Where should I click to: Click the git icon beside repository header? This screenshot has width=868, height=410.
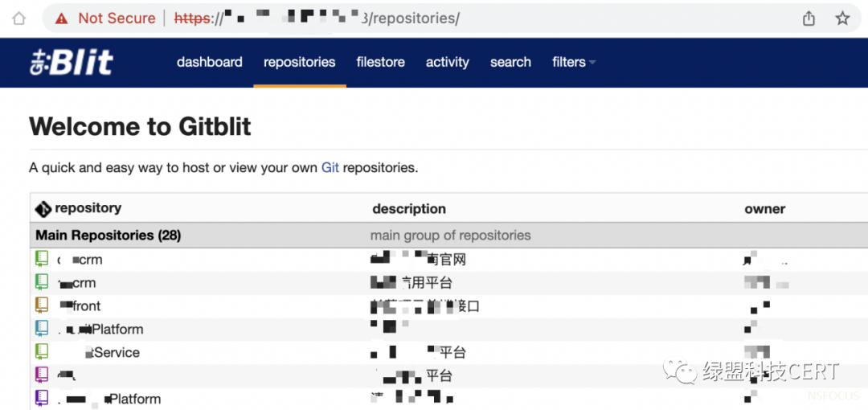(43, 210)
